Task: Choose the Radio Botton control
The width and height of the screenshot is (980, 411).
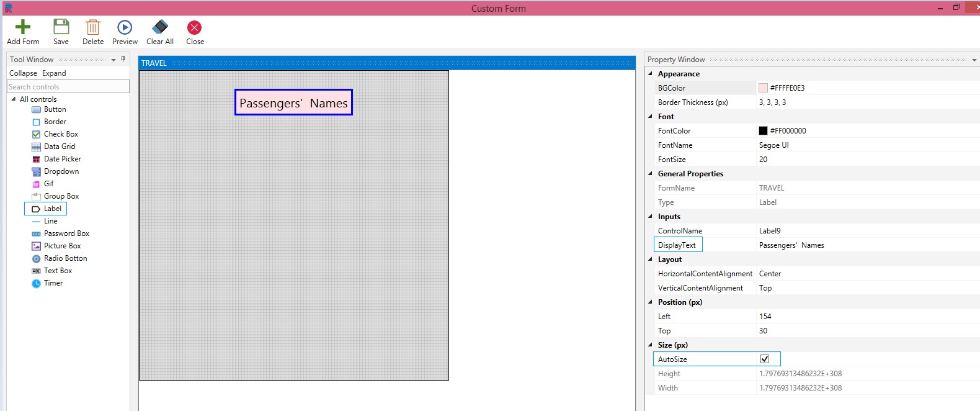Action: click(x=65, y=258)
